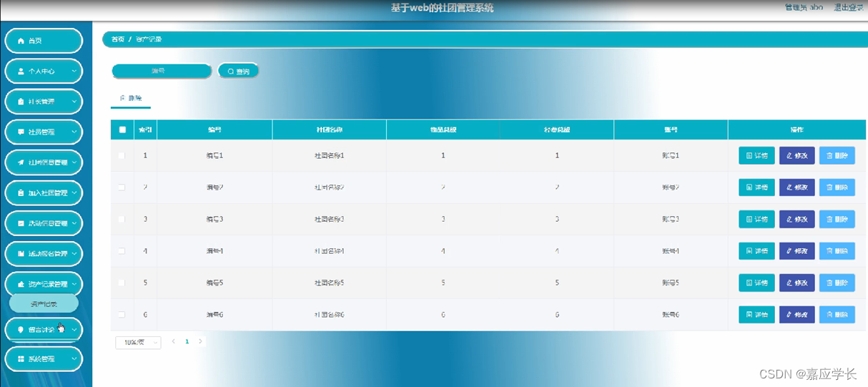Check the checkbox for row 编号6
The height and width of the screenshot is (387, 868).
(122, 315)
